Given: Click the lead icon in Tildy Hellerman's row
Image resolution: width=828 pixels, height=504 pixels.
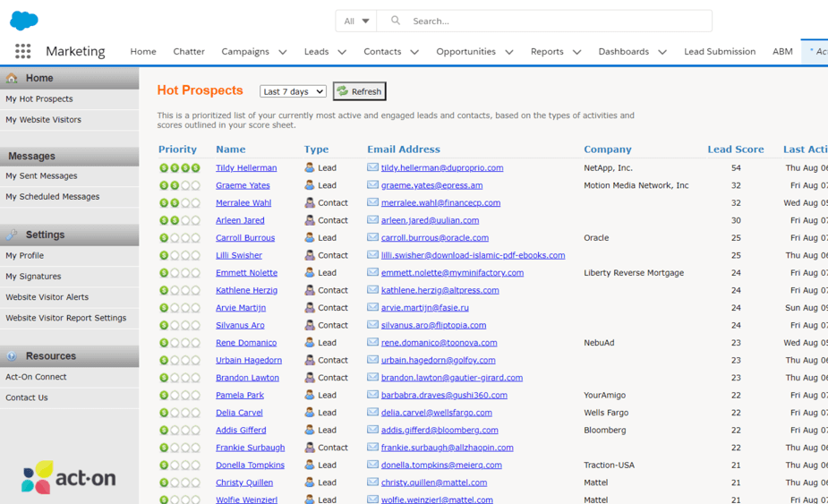Looking at the screenshot, I should coord(309,167).
